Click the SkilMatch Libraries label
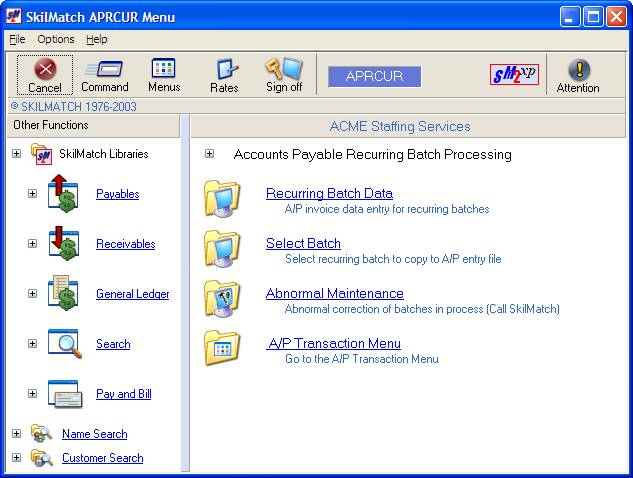 point(104,154)
